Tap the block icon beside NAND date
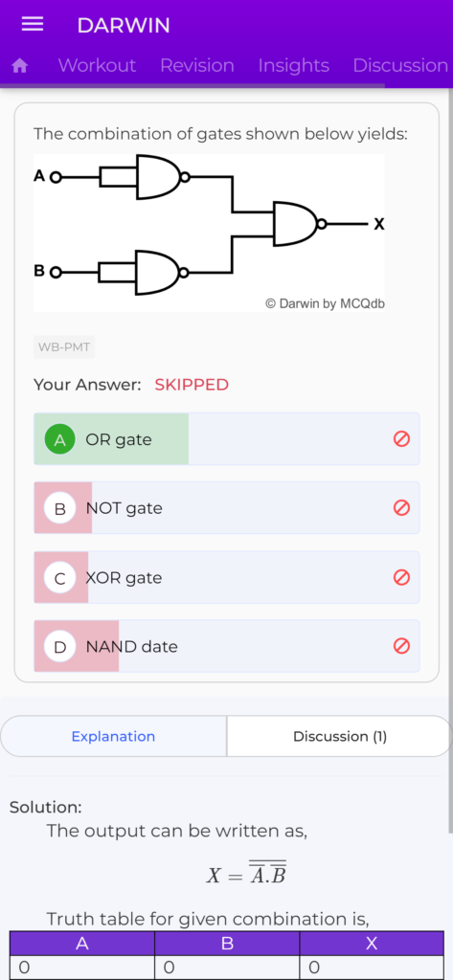Screen dimensions: 453x980 401,646
